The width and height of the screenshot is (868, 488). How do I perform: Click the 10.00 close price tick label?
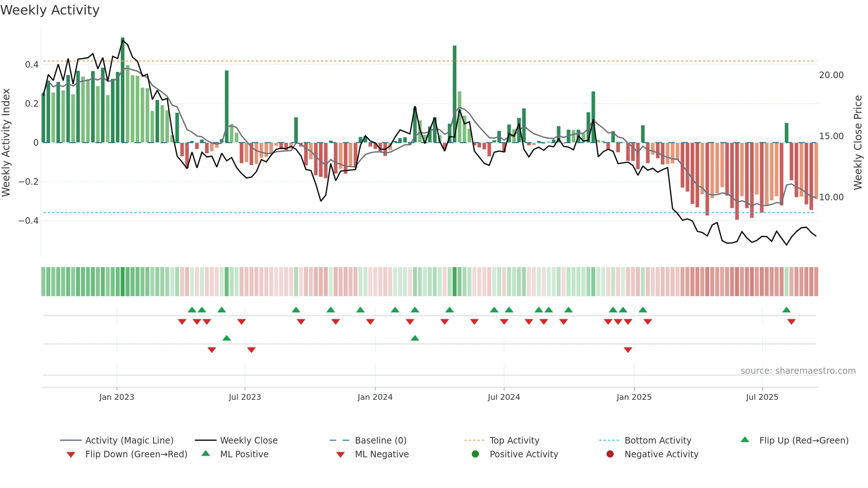point(831,197)
